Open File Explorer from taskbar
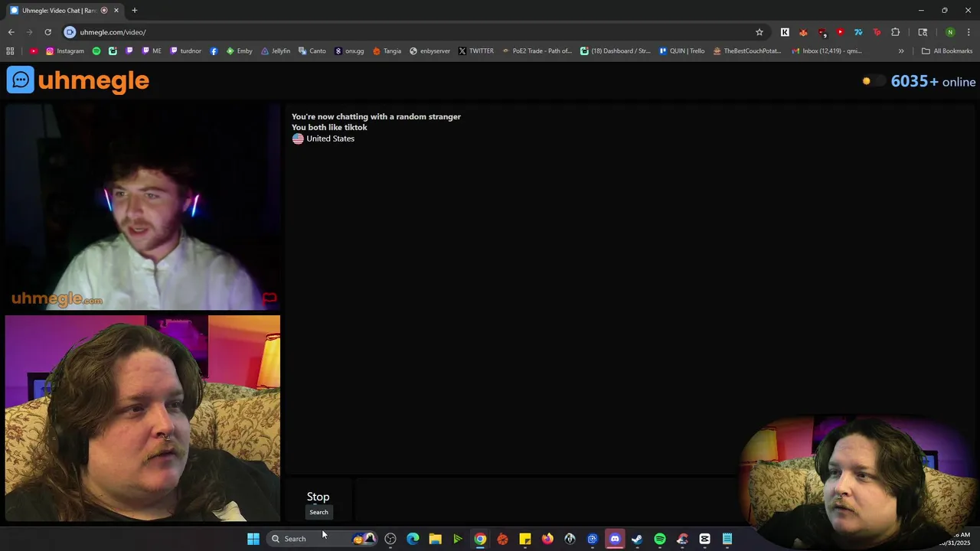Screen dimensions: 980x551 (435, 539)
